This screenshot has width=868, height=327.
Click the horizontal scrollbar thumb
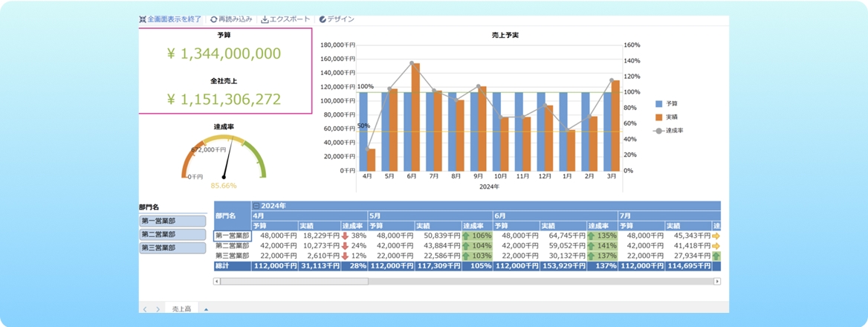(294, 281)
